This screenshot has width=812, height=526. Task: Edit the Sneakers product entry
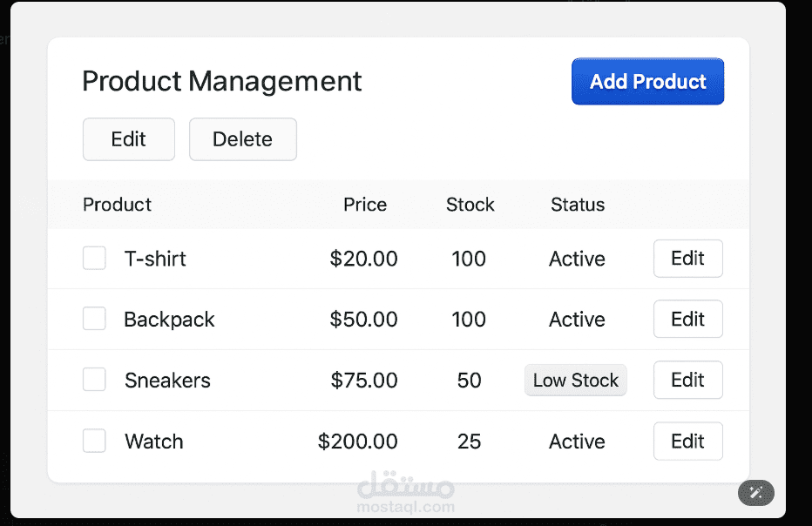[687, 380]
